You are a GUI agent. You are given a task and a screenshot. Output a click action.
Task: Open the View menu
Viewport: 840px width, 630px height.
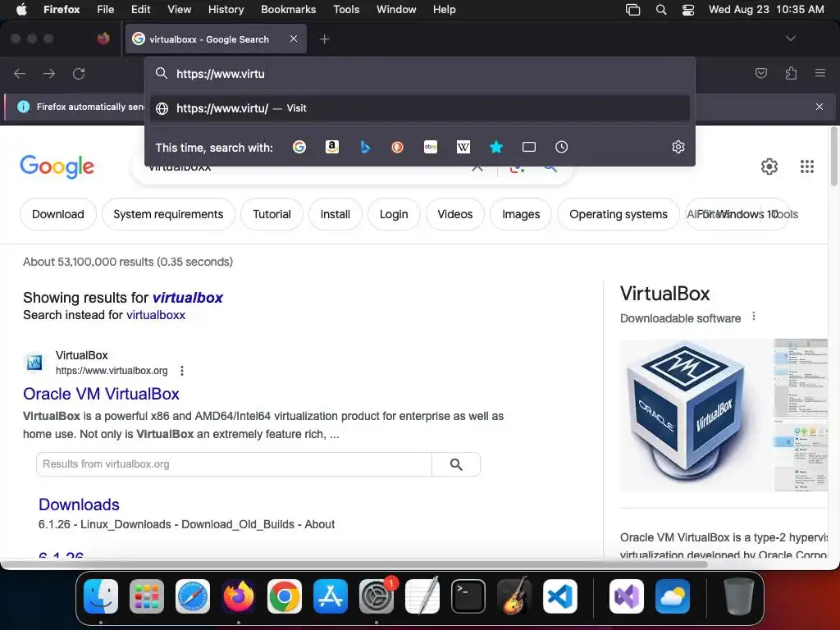tap(179, 9)
